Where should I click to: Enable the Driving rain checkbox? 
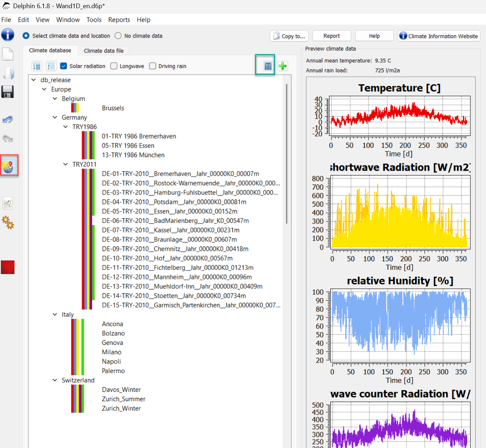click(x=152, y=66)
